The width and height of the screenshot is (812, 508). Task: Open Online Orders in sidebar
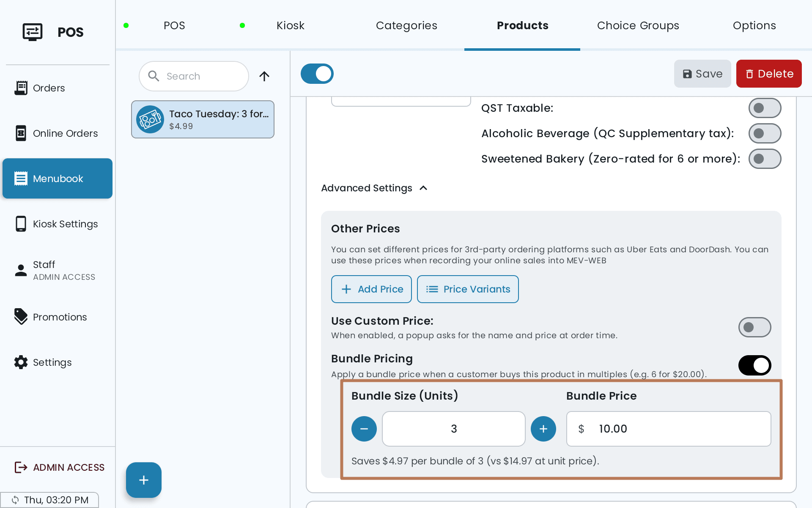click(x=58, y=133)
